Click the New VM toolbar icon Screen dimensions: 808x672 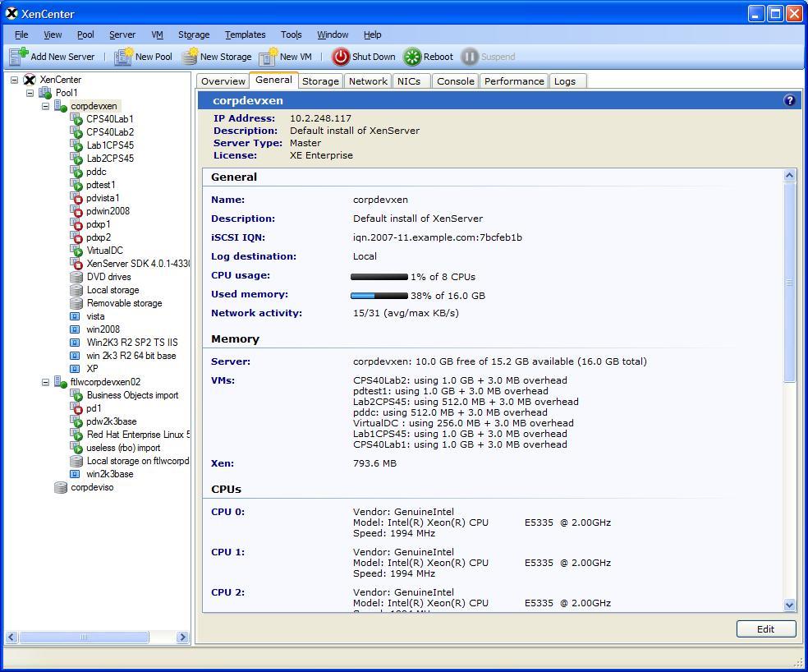click(268, 57)
